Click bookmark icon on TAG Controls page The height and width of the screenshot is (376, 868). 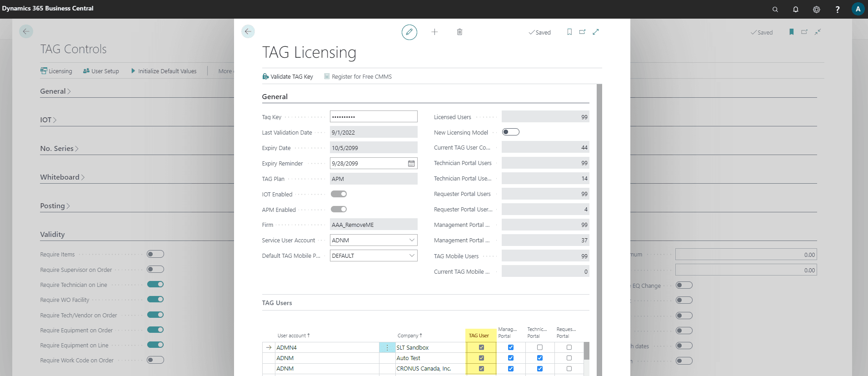pyautogui.click(x=792, y=32)
